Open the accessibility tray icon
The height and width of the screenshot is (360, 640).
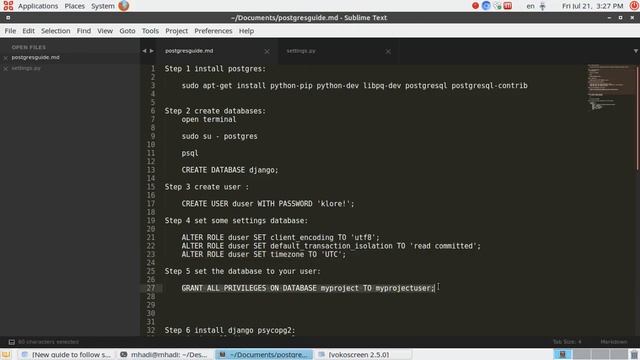[542, 6]
